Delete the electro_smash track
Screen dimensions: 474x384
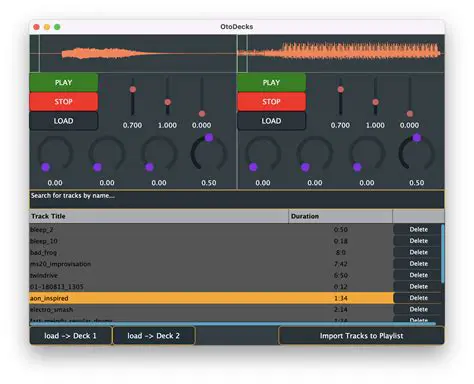pyautogui.click(x=418, y=309)
